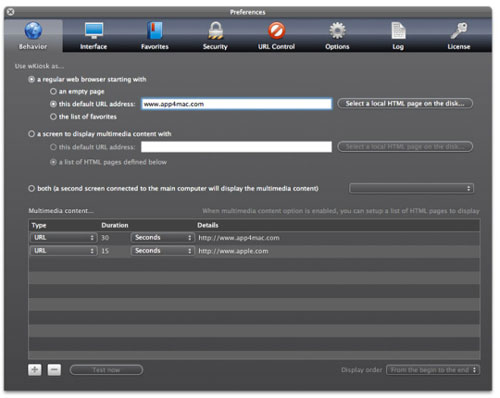Click disabled 'Select a local HTML page' multimedia button
The image size is (500, 398).
coord(405,147)
